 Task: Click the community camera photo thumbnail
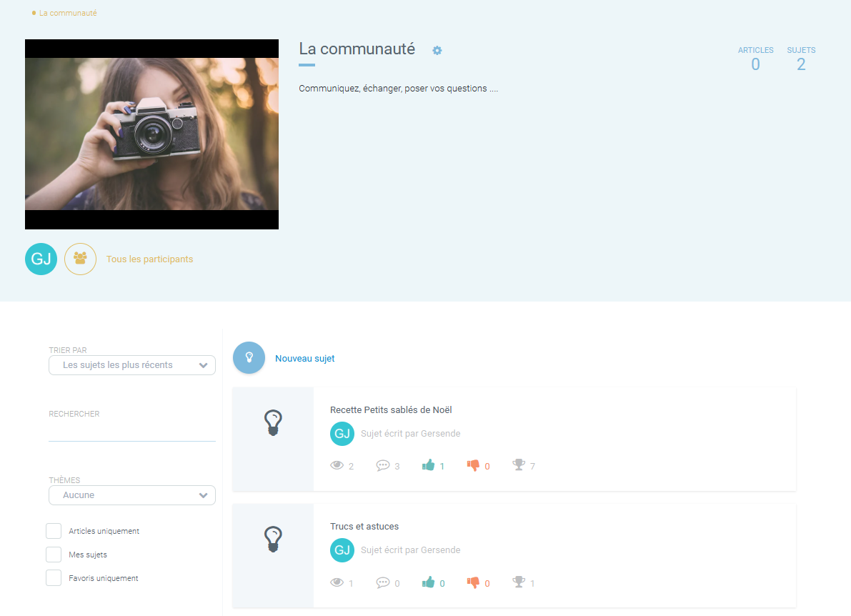[x=151, y=134]
